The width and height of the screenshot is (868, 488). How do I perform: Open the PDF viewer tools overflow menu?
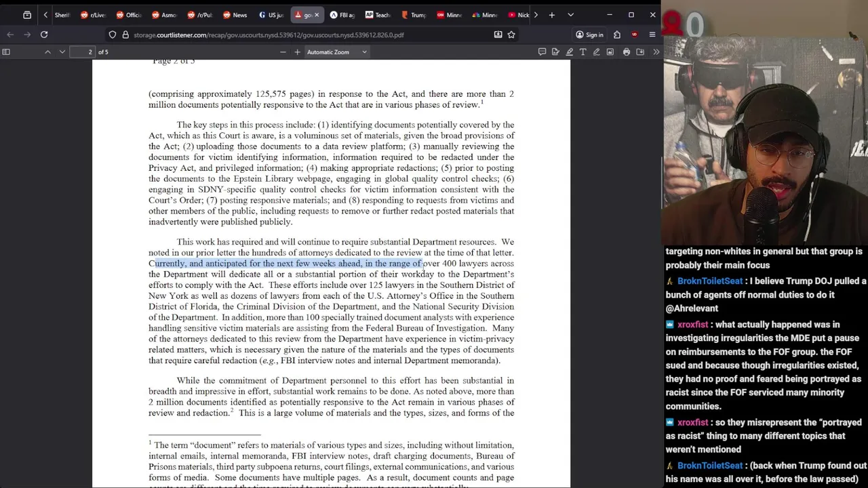click(656, 52)
